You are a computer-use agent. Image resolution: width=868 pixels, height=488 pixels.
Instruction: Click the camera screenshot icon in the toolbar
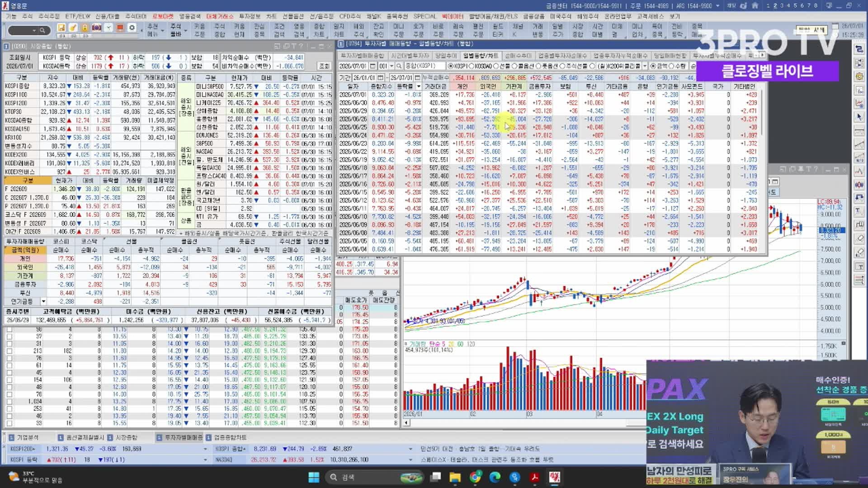tap(96, 28)
